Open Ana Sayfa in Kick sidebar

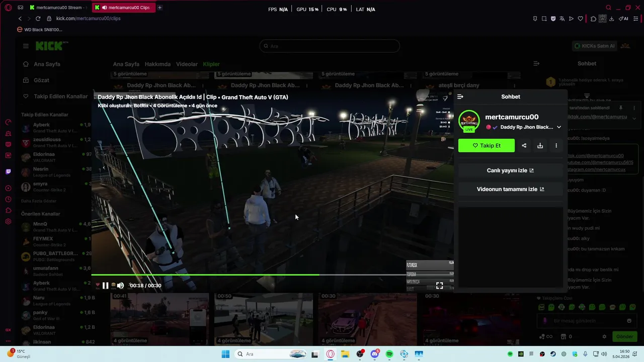pos(47,64)
